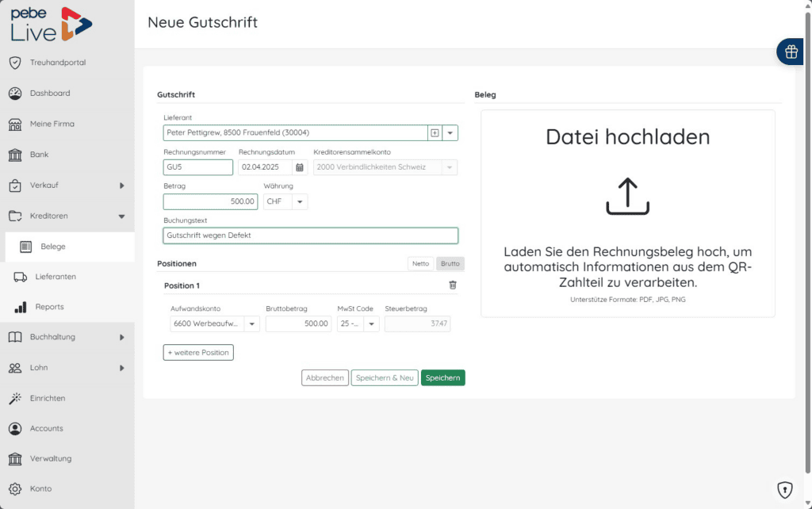This screenshot has width=812, height=509.
Task: Click the Abbrechen button
Action: click(x=324, y=378)
